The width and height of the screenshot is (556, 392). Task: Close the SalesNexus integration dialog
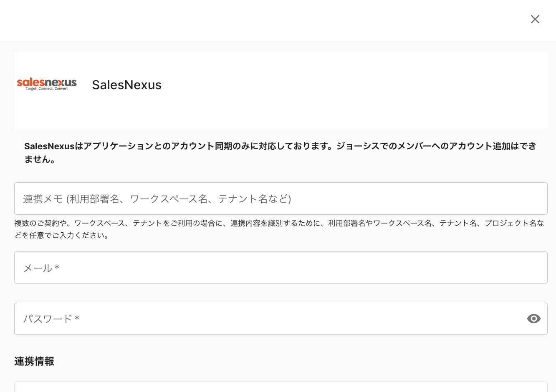[535, 19]
